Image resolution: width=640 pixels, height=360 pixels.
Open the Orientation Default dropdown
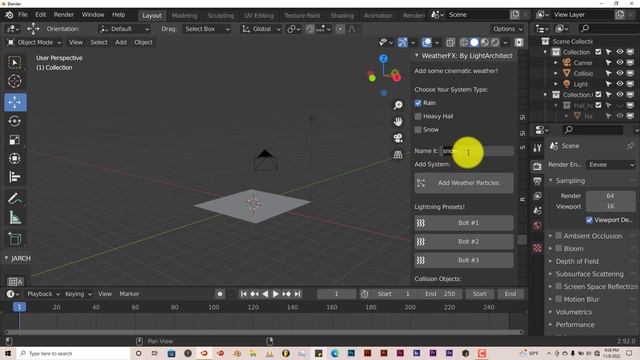[124, 29]
